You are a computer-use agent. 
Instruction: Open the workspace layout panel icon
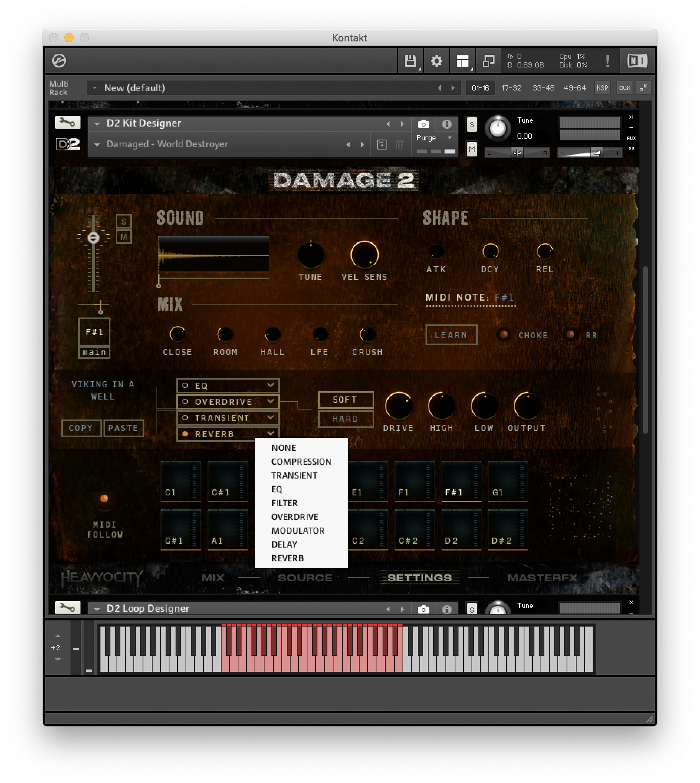click(x=462, y=61)
